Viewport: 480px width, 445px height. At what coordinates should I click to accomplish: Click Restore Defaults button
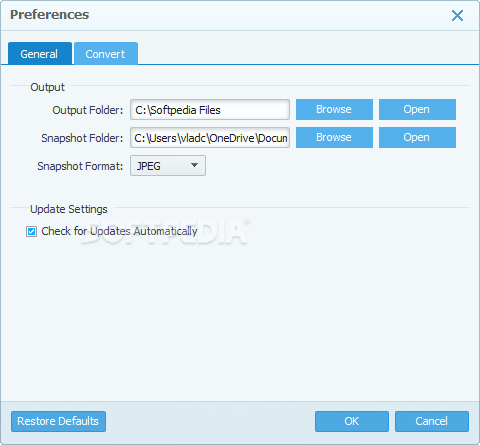58,421
